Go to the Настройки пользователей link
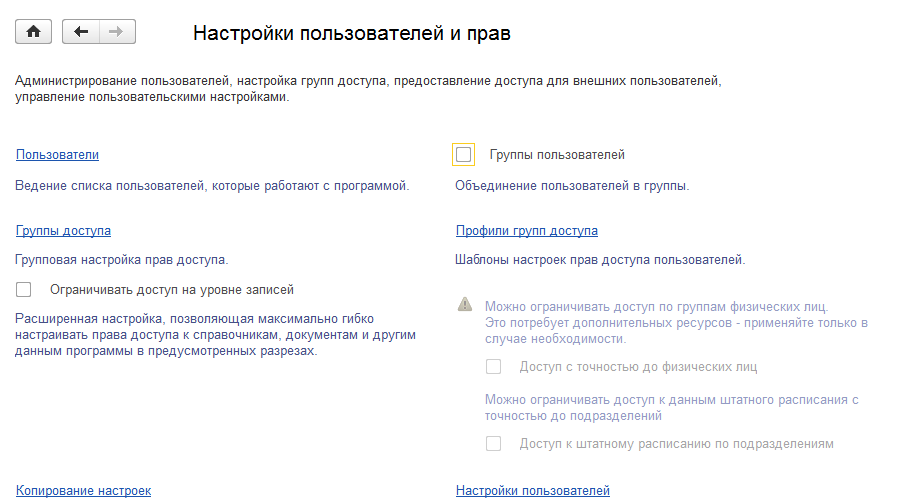The width and height of the screenshot is (901, 504). click(x=532, y=490)
